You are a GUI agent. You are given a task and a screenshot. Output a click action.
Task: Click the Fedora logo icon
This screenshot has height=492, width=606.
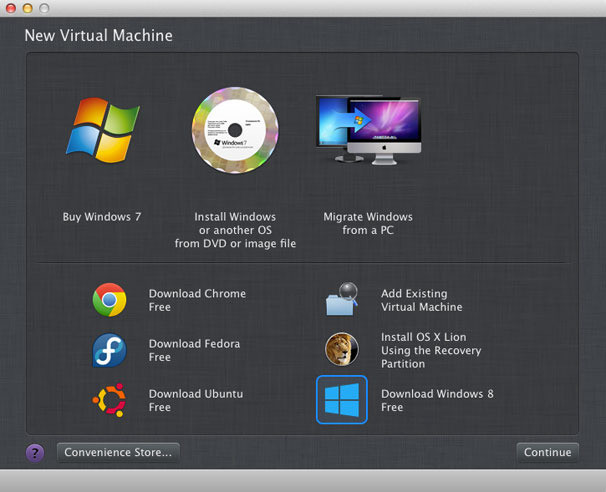[x=109, y=350]
